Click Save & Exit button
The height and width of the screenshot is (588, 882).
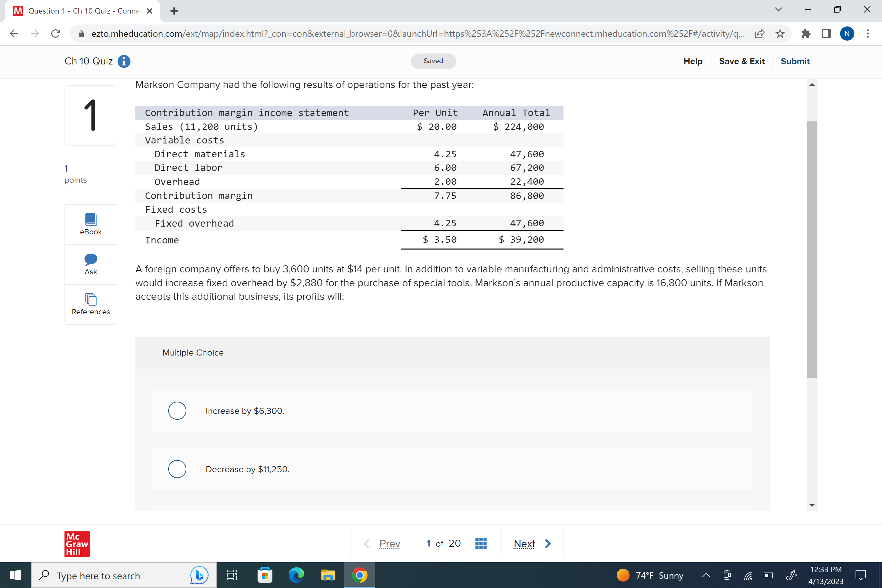click(741, 61)
